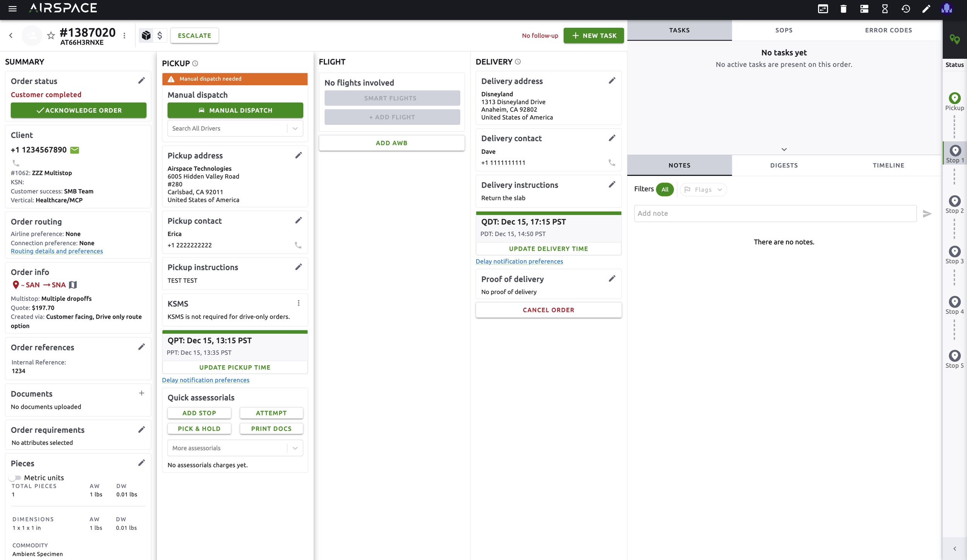
Task: Edit the Delivery address with pencil icon
Action: point(612,81)
